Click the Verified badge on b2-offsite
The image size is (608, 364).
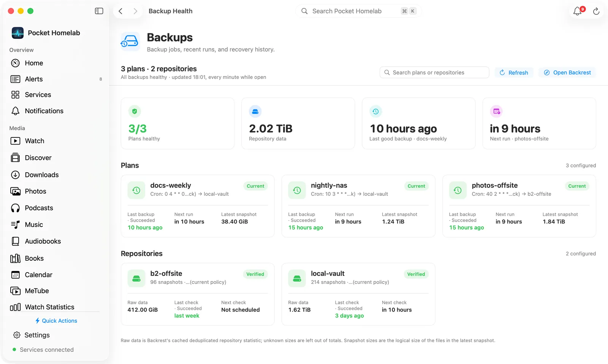[x=255, y=274]
